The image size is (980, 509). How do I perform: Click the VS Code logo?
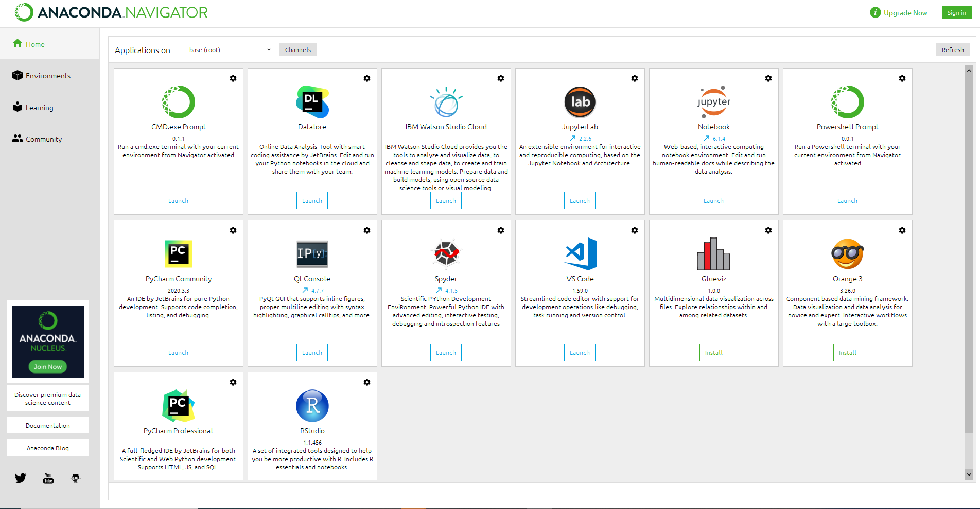pos(580,254)
